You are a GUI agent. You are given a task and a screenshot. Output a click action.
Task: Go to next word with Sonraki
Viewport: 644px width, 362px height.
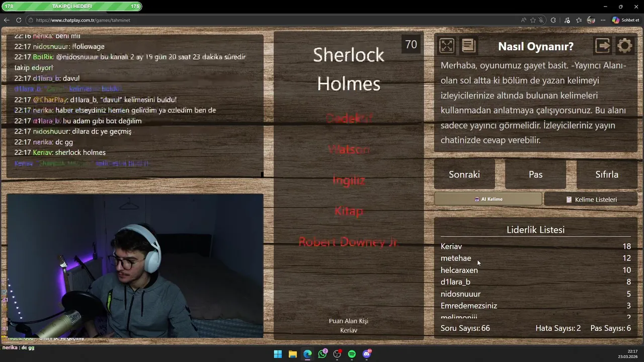(464, 174)
